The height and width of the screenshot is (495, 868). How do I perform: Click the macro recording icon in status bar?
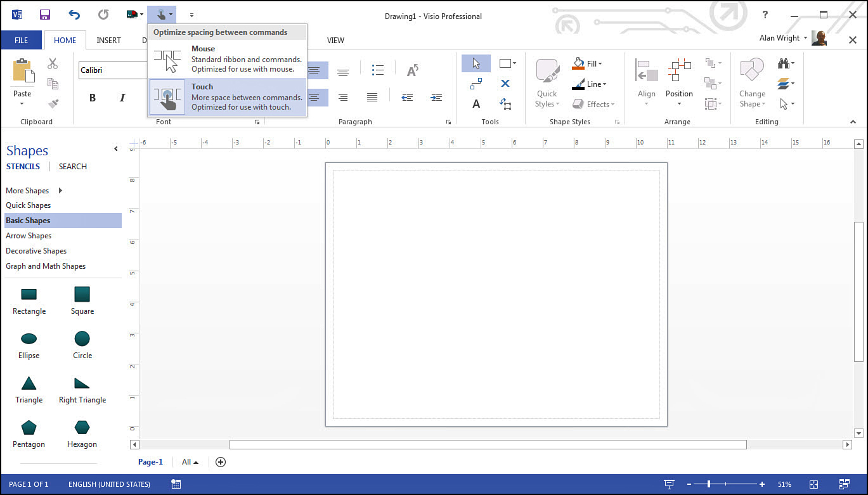point(176,484)
